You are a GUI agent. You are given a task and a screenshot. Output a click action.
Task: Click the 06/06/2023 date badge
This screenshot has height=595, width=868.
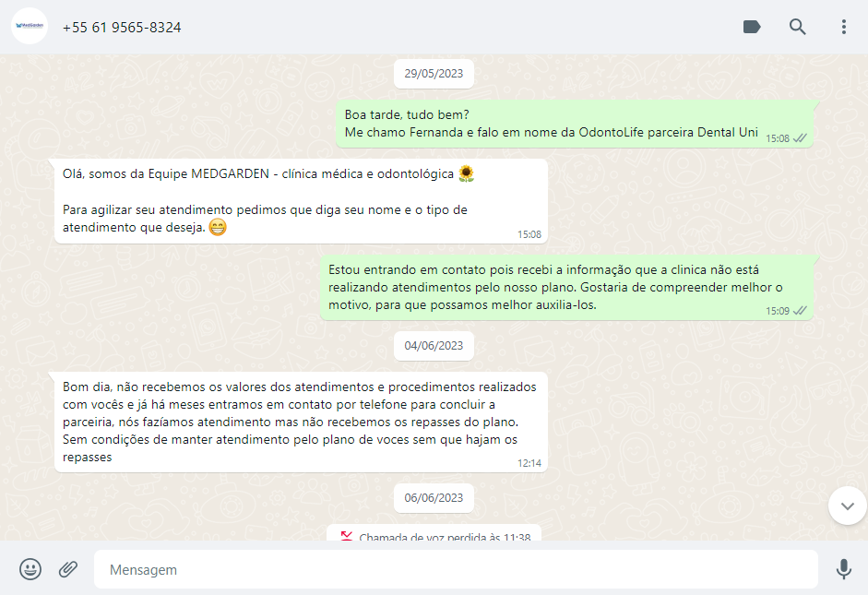[434, 498]
